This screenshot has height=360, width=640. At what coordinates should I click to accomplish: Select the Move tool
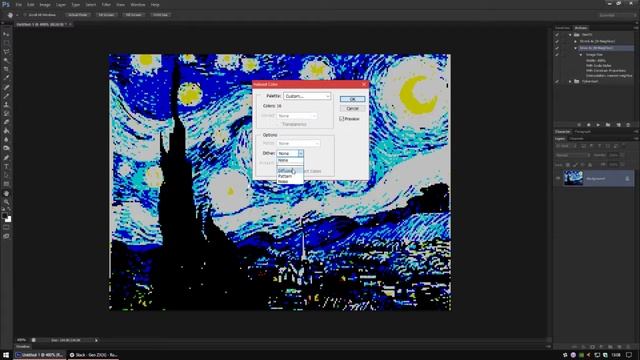click(6, 34)
